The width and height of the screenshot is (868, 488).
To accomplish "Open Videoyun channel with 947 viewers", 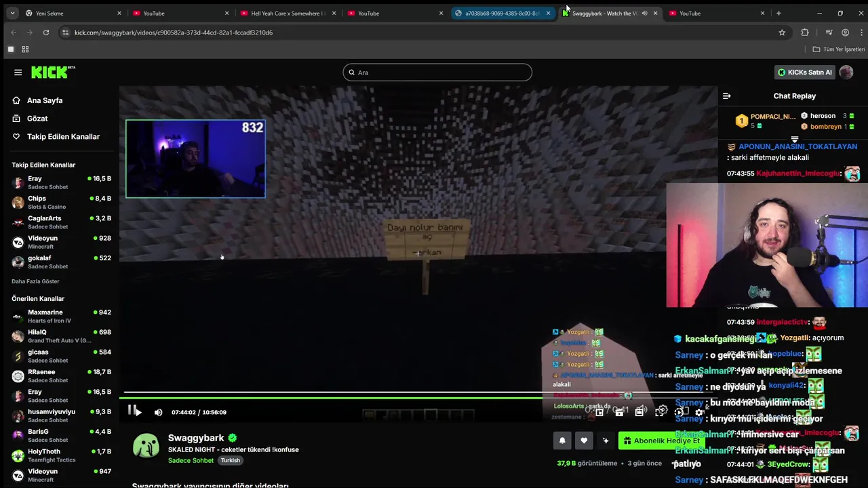I will click(61, 475).
